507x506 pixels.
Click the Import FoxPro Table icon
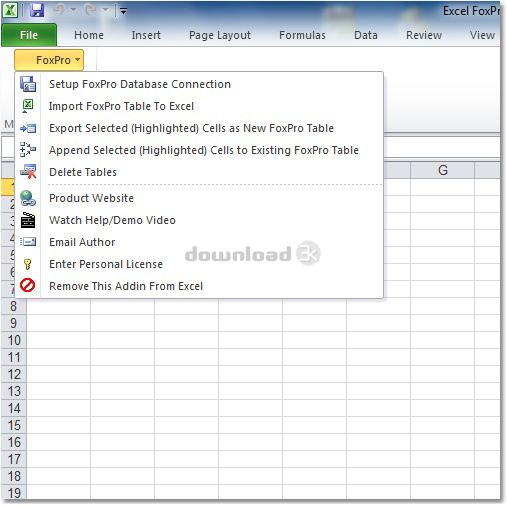28,106
